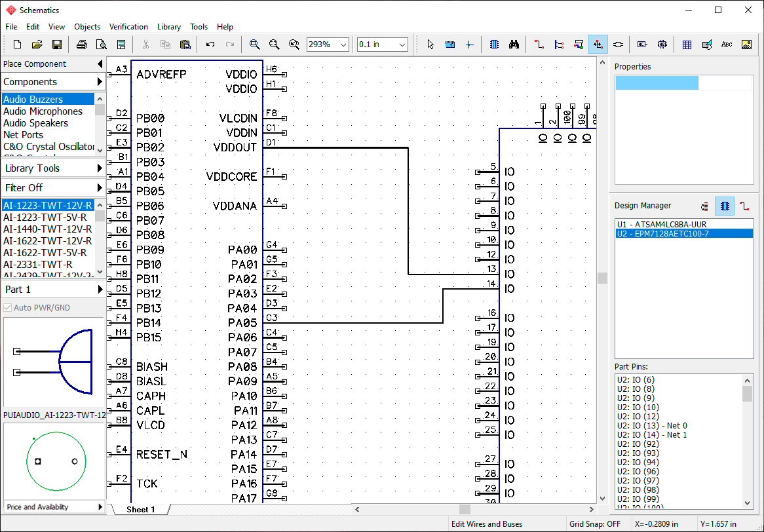The image size is (764, 532).
Task: Click the vertical canvas scrollbar thumb
Action: [603, 278]
